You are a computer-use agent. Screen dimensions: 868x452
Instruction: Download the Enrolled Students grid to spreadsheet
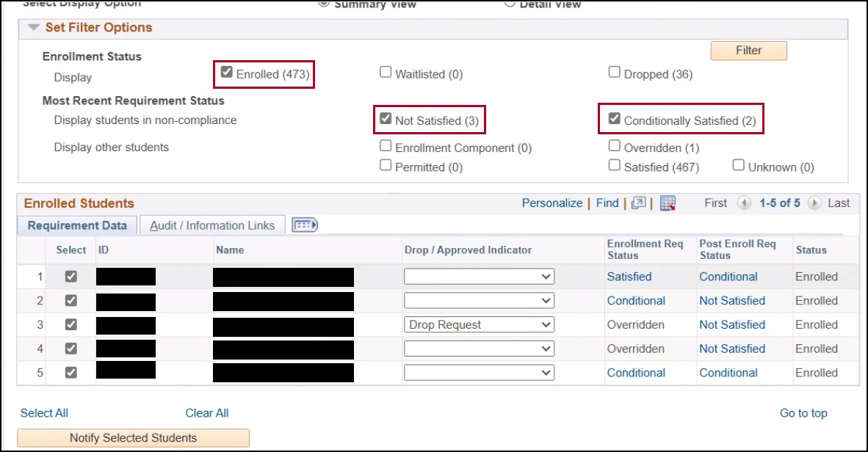[668, 203]
